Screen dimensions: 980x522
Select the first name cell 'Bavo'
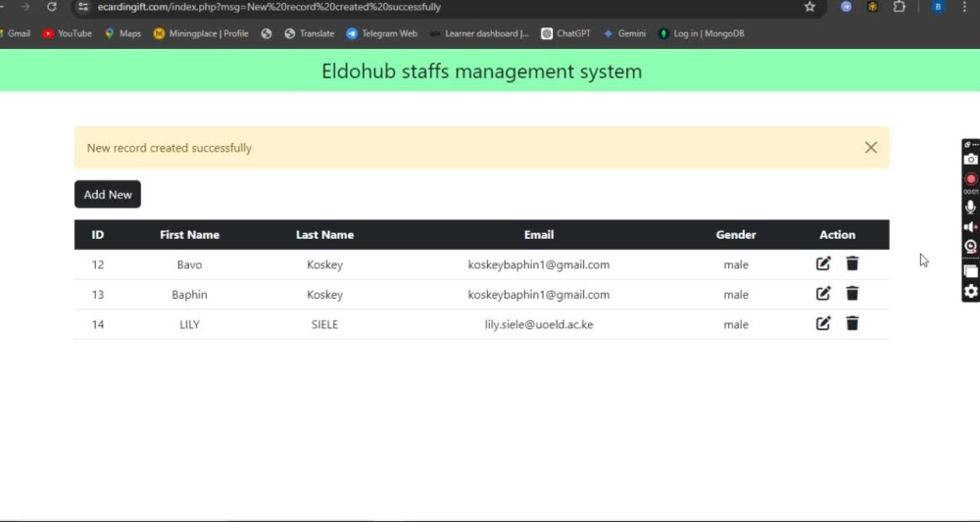pos(189,264)
